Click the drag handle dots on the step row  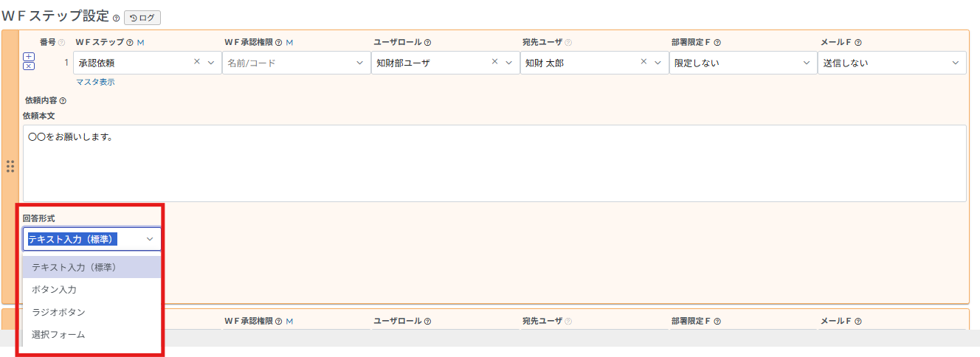tap(10, 167)
